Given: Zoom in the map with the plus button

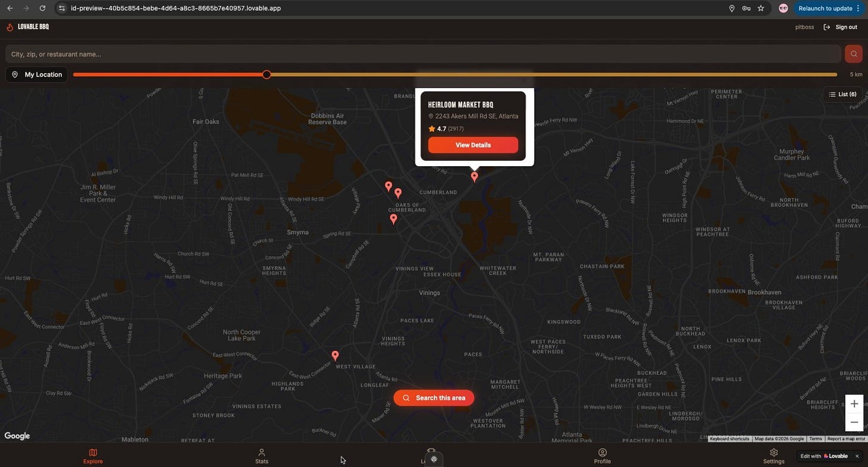Looking at the screenshot, I should (x=854, y=404).
